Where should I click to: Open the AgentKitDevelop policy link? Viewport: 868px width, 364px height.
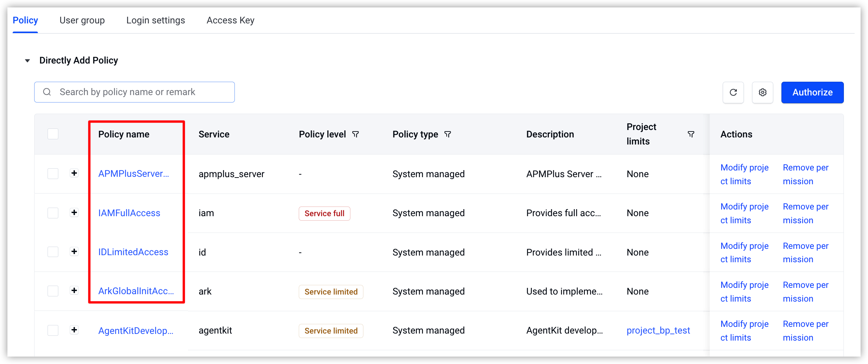[136, 331]
